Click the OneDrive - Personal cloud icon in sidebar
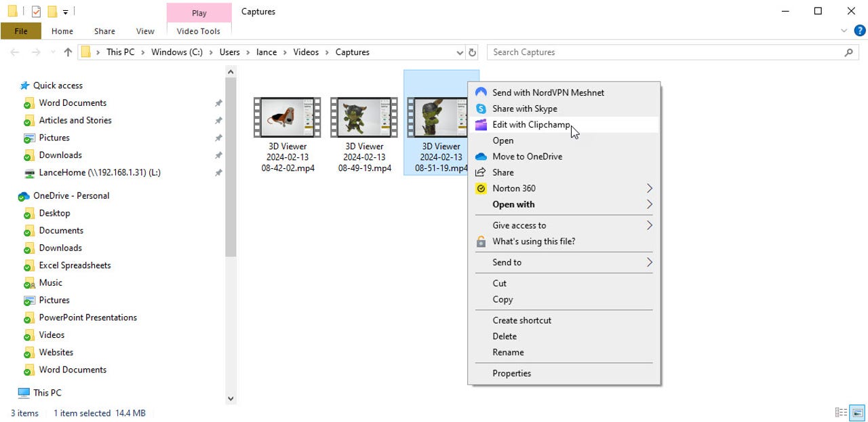This screenshot has height=422, width=868. 24,196
